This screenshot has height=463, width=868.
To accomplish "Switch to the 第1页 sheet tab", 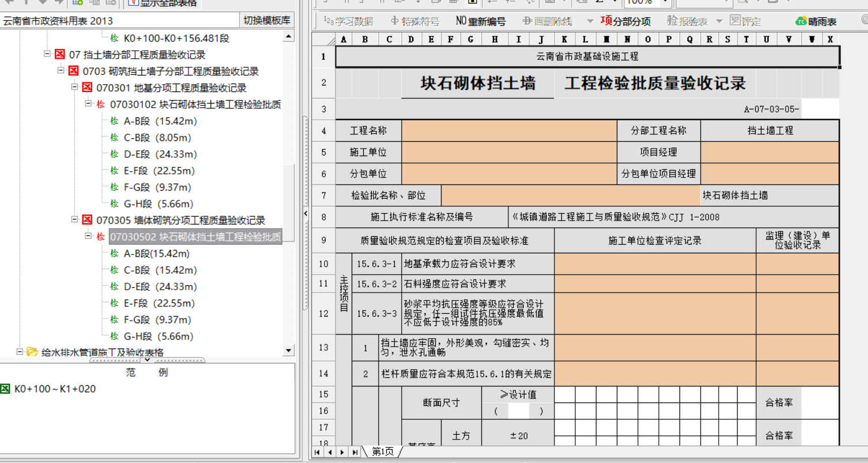I will pos(382,452).
